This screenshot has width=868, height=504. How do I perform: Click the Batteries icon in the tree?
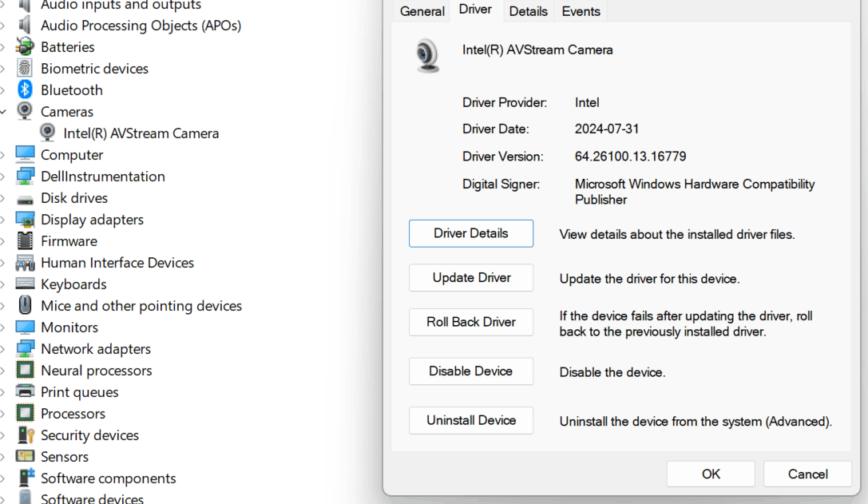[25, 46]
